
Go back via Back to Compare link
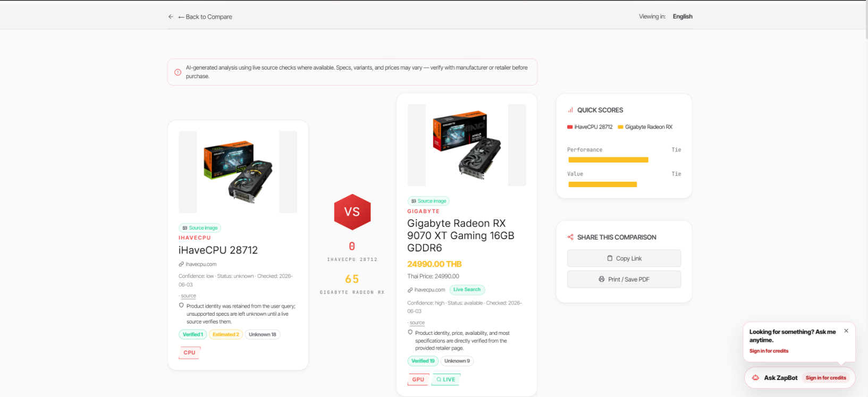[x=205, y=17]
